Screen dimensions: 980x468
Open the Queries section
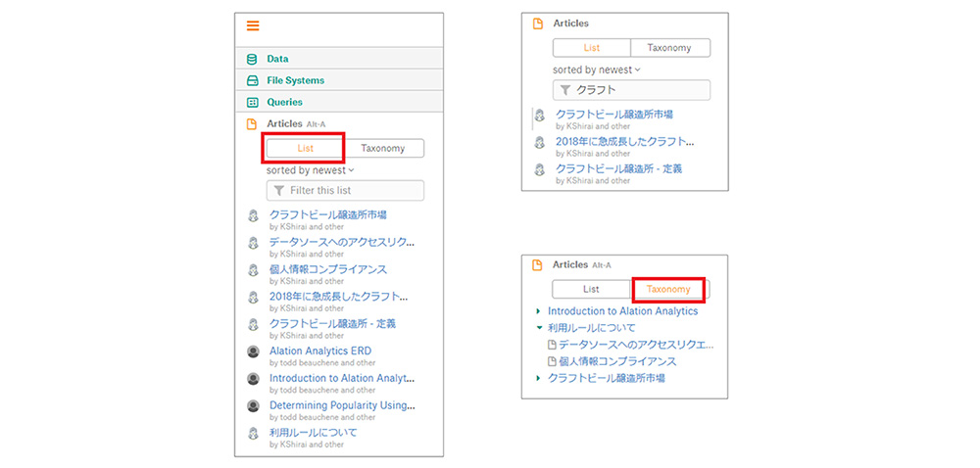(x=284, y=102)
